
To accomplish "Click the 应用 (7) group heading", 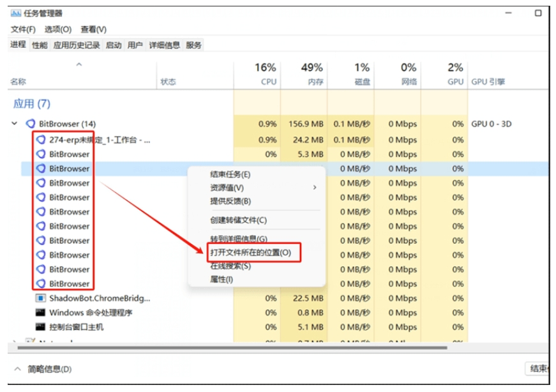I will (31, 103).
